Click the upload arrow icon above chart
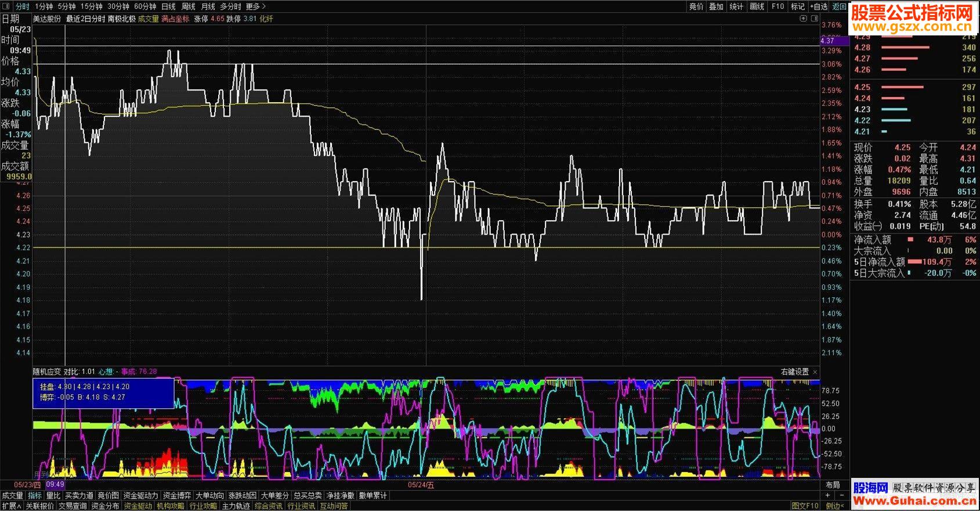The image size is (980, 511). point(803,19)
